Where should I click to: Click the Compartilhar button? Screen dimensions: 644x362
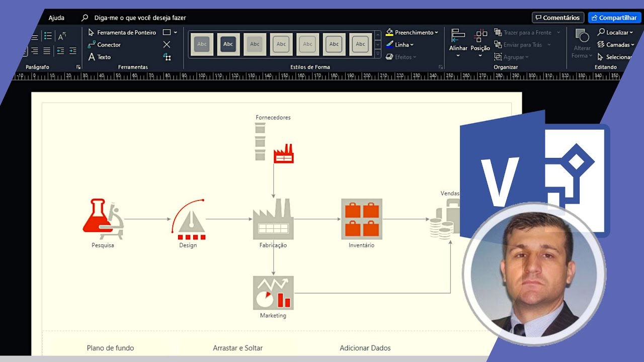tap(614, 18)
